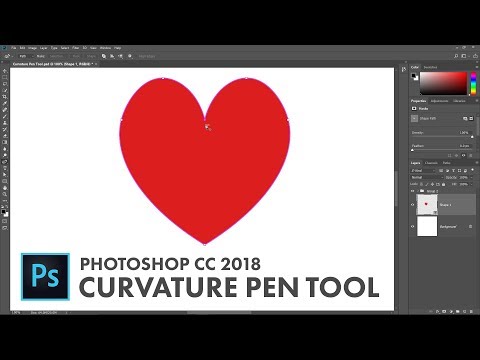
Task: Click the delete mask trash icon in Properties
Action: pyautogui.click(x=471, y=156)
